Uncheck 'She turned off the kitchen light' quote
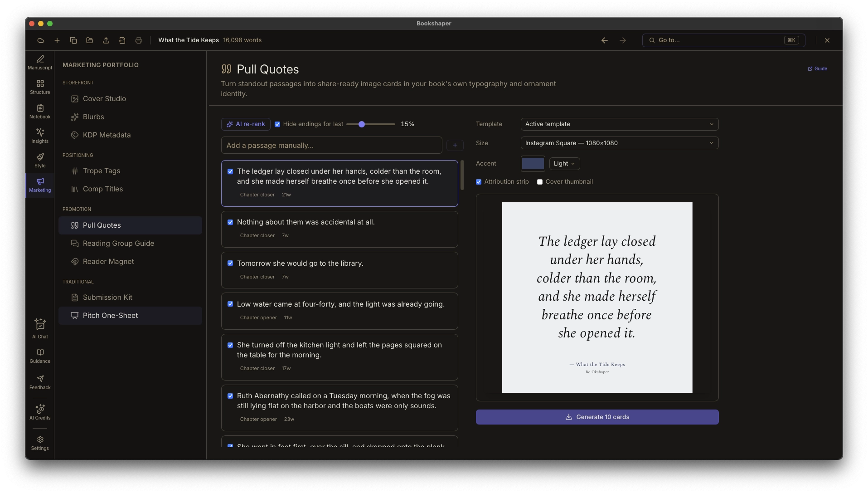 point(230,345)
